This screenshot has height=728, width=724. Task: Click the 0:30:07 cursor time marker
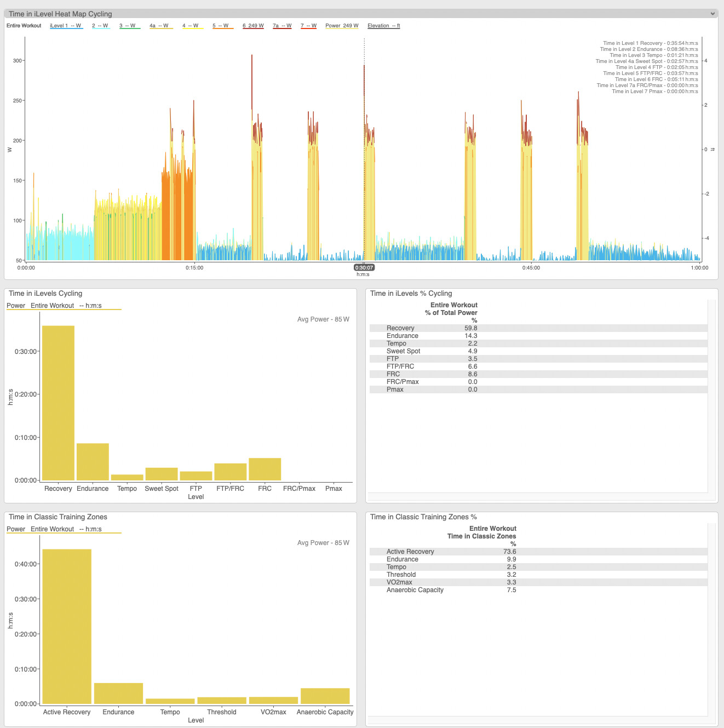(x=364, y=268)
